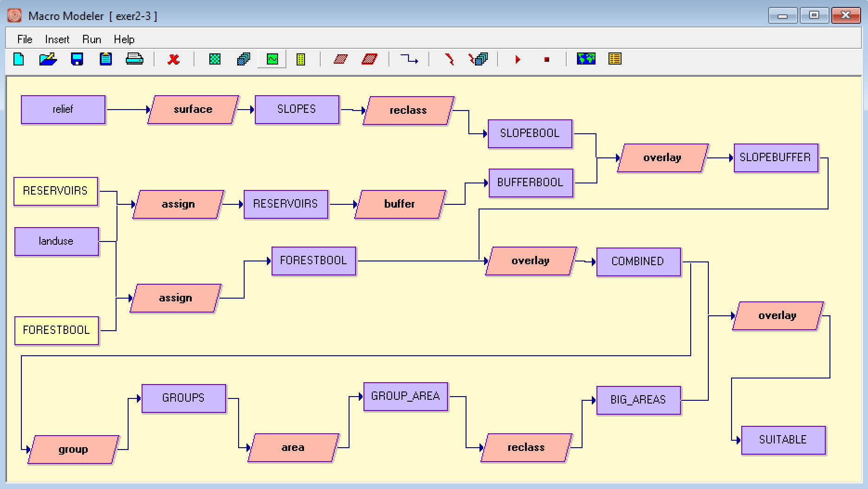Open the Run menu
This screenshot has width=868, height=489.
(x=91, y=39)
